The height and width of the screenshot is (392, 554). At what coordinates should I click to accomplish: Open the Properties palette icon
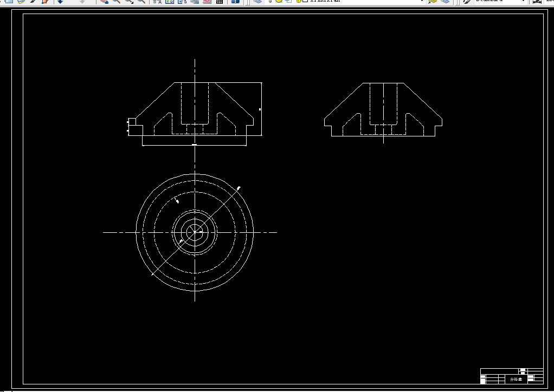pyautogui.click(x=157, y=2)
